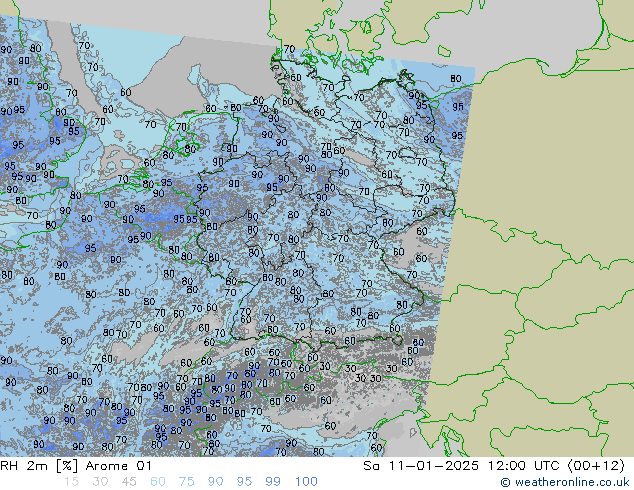Viewport: 634px width, 490px height.
Task: Click legend value 95
Action: tap(244, 482)
